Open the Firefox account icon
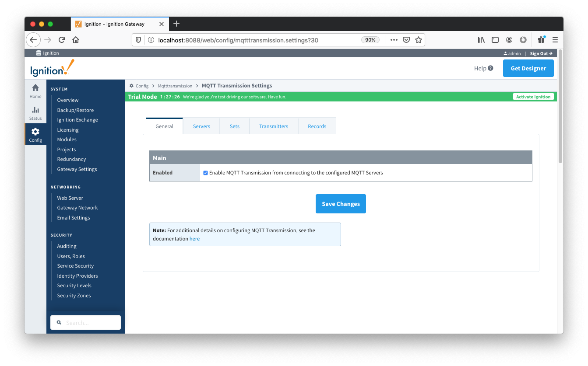 pyautogui.click(x=509, y=40)
